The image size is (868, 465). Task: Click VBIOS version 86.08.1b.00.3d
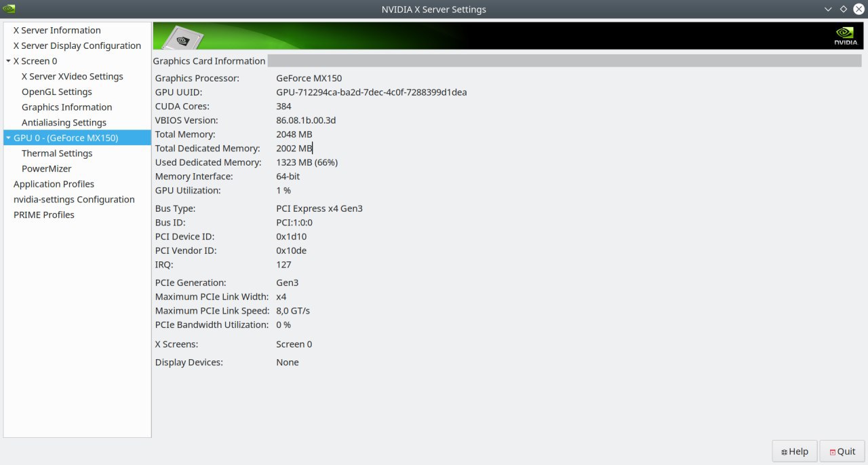[306, 120]
